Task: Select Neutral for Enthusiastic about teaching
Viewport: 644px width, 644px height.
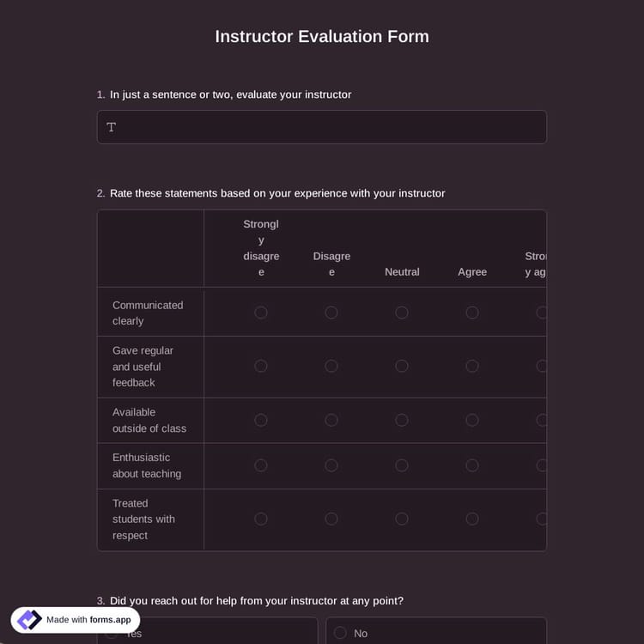Action: [x=402, y=465]
